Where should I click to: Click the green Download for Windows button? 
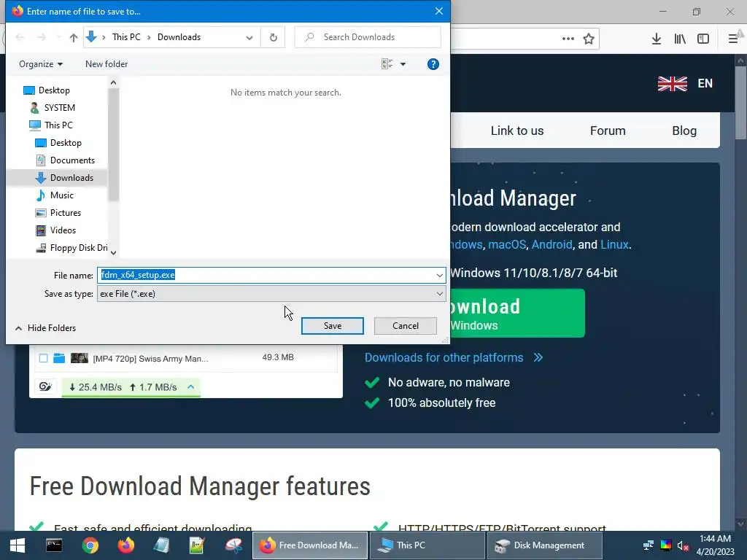point(517,314)
